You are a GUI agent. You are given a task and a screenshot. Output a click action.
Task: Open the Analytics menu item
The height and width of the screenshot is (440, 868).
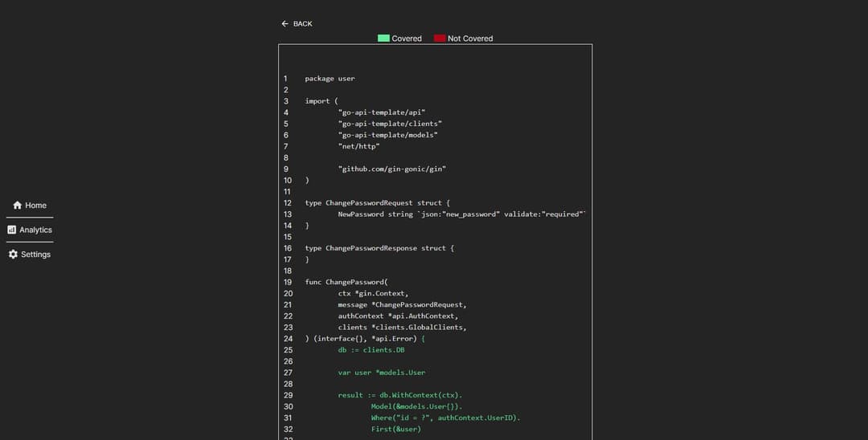point(30,230)
